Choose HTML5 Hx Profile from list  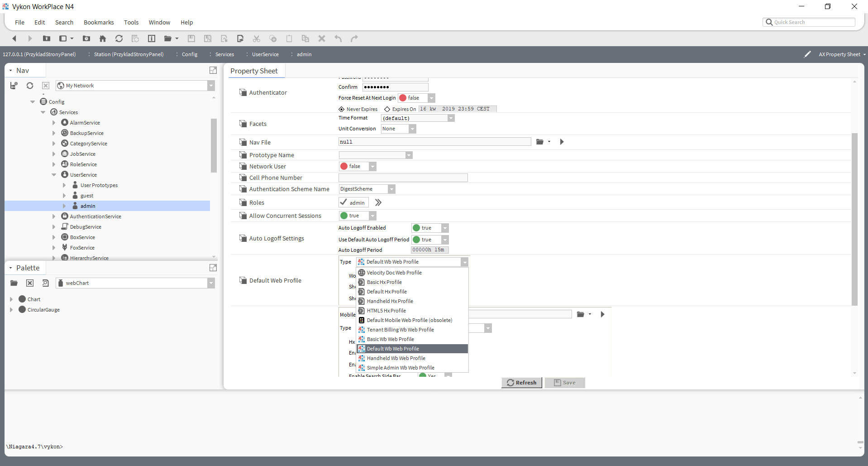pyautogui.click(x=386, y=311)
